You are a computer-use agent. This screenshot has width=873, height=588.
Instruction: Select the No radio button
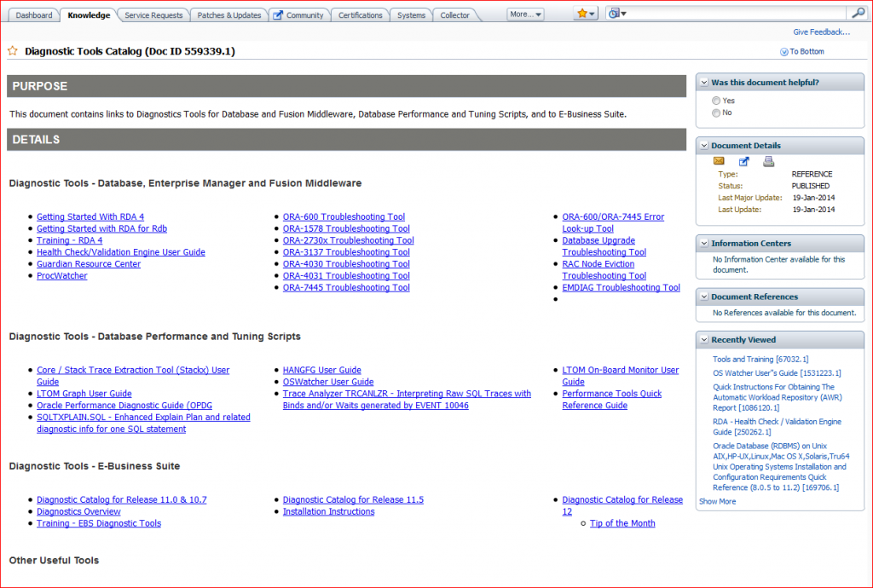point(716,113)
